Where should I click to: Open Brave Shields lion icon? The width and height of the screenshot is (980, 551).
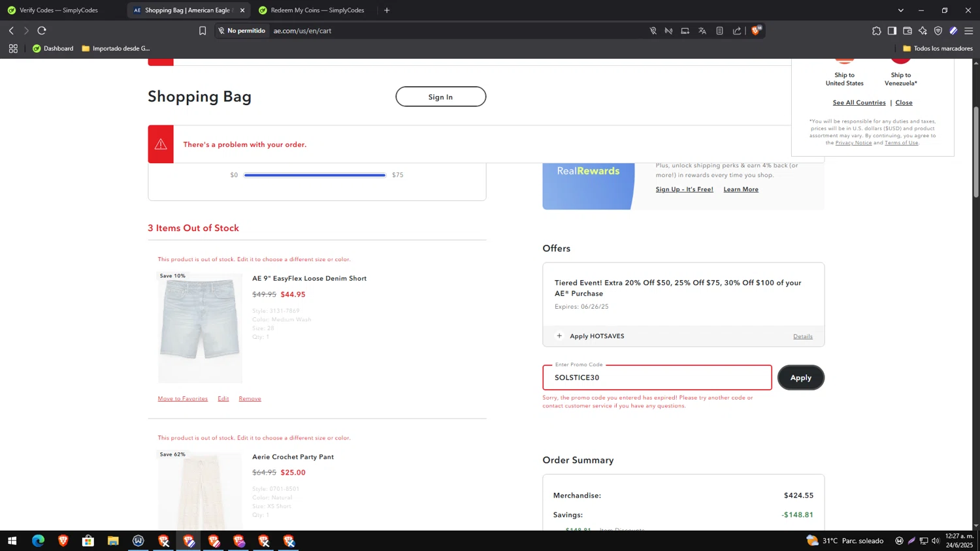coord(757,30)
